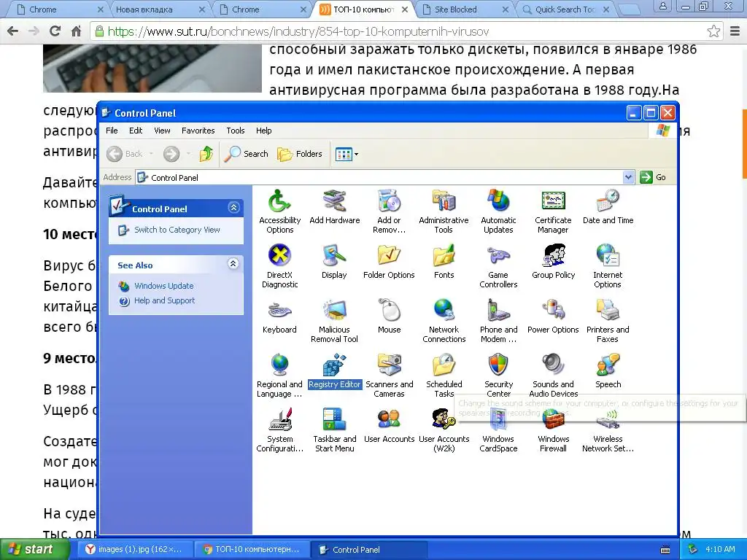Select DirectX Diagnostic icon
The width and height of the screenshot is (747, 560).
(279, 256)
